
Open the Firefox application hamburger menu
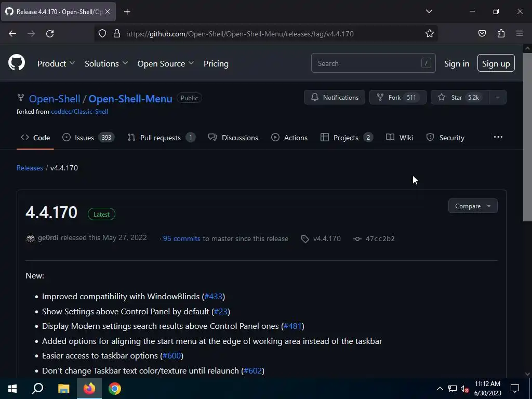[x=520, y=33]
